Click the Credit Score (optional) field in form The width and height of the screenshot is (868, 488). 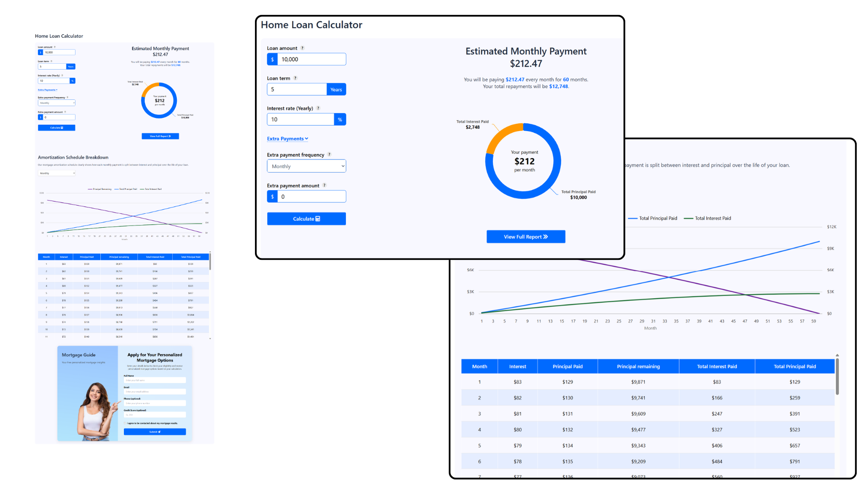pyautogui.click(x=155, y=415)
